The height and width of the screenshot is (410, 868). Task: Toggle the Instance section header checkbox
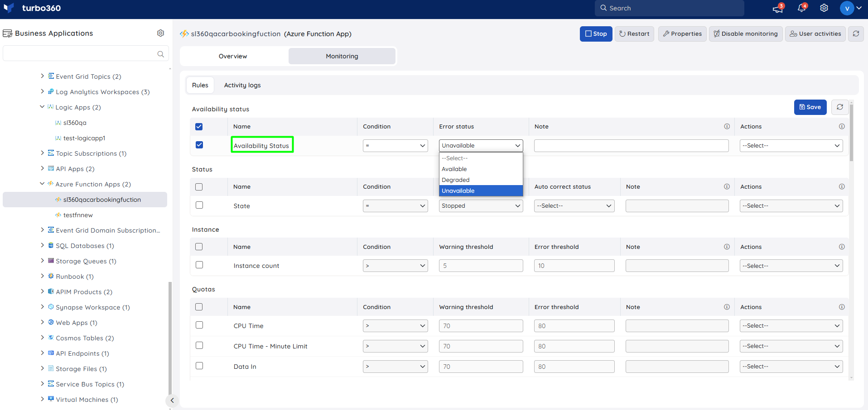coord(199,247)
